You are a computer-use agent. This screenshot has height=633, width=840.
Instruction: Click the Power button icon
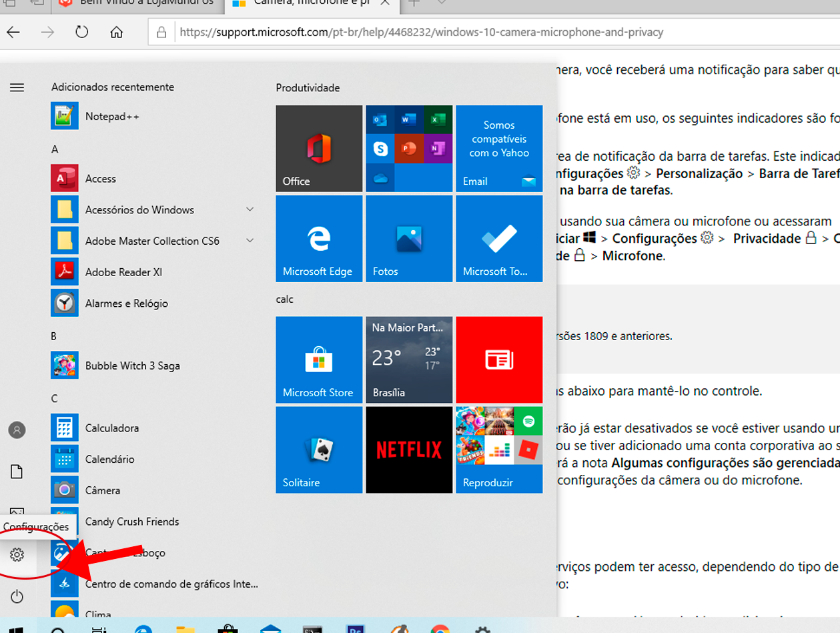pyautogui.click(x=17, y=596)
